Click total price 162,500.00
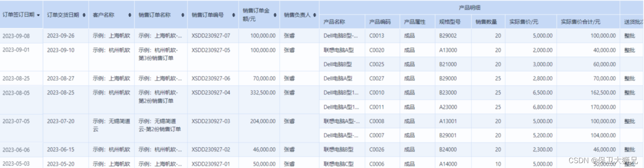The height and width of the screenshot is (168, 644). coord(603,92)
